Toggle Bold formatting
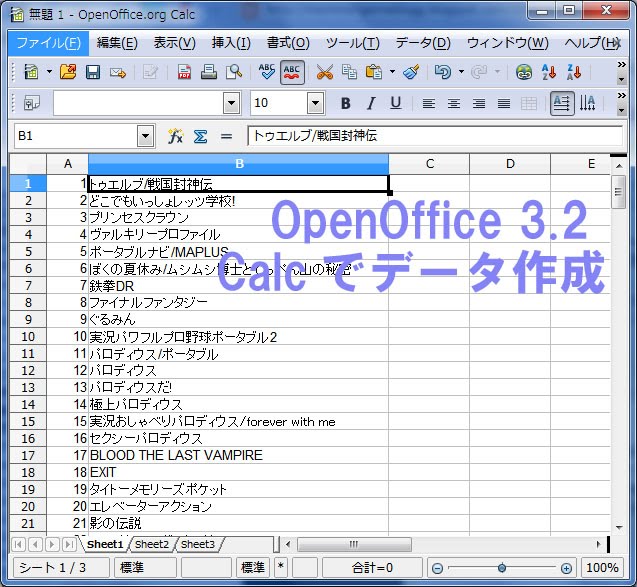Viewport: 637px width, 587px height. click(345, 103)
